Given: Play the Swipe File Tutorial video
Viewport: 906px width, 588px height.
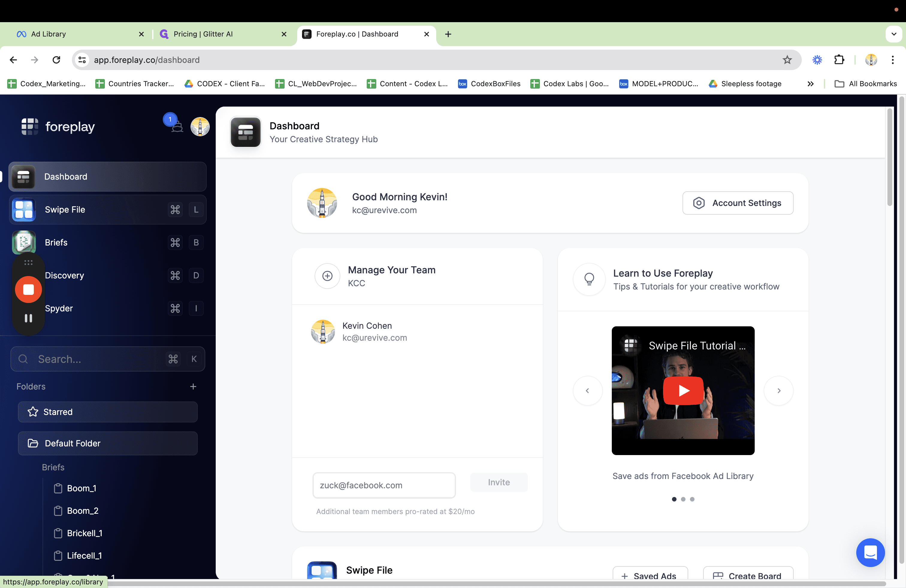Looking at the screenshot, I should pos(683,391).
